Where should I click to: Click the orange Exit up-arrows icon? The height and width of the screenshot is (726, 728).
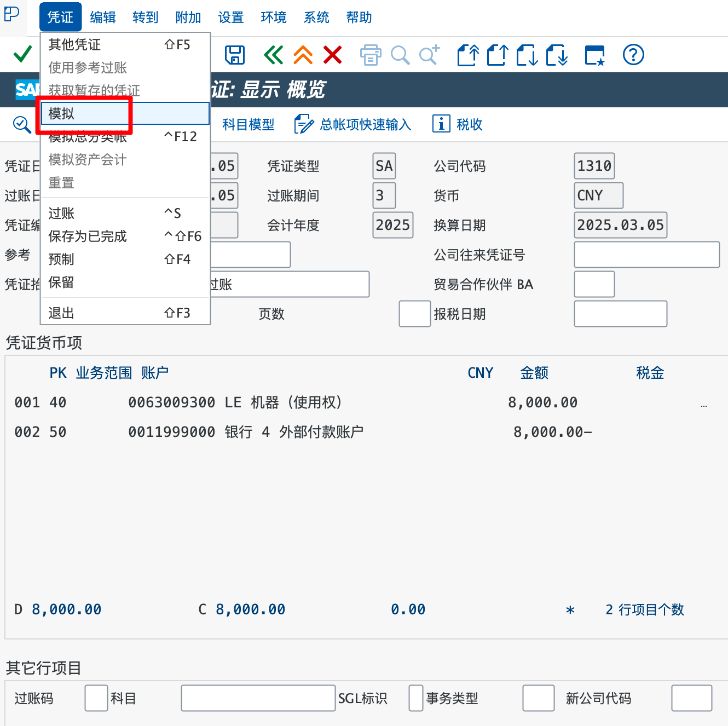point(303,55)
